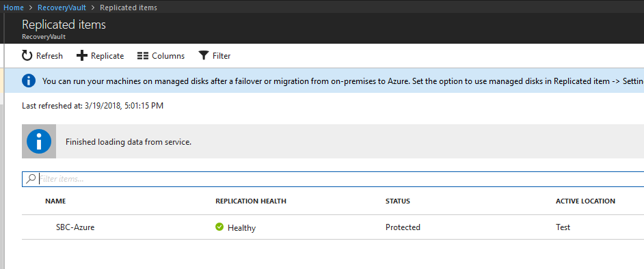644x269 pixels.
Task: Sort by STATUS column header
Action: click(398, 201)
